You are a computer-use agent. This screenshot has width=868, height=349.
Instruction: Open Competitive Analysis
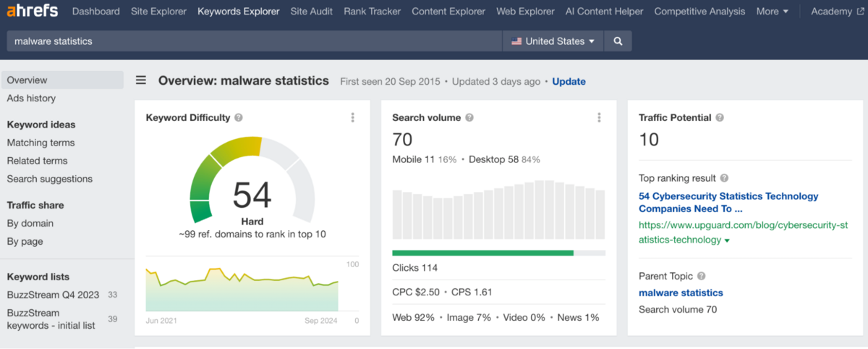(699, 12)
